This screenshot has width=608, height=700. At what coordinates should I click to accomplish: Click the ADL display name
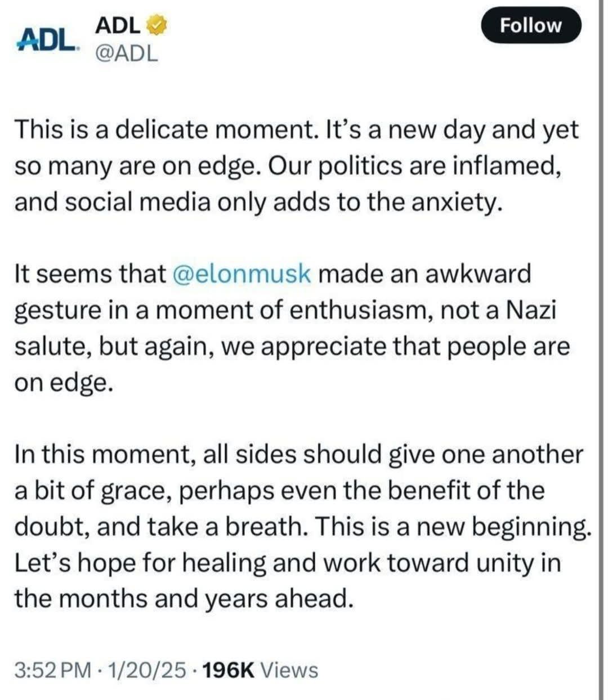coord(118,25)
